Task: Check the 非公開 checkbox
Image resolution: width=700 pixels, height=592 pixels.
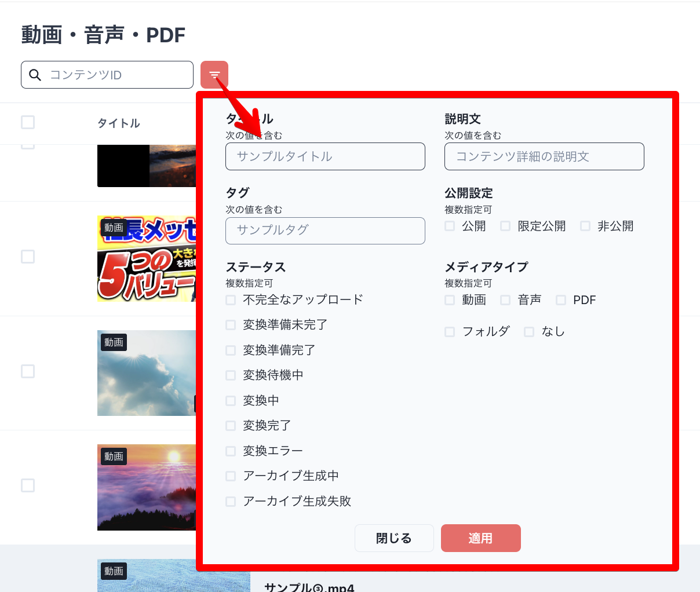Action: [585, 226]
